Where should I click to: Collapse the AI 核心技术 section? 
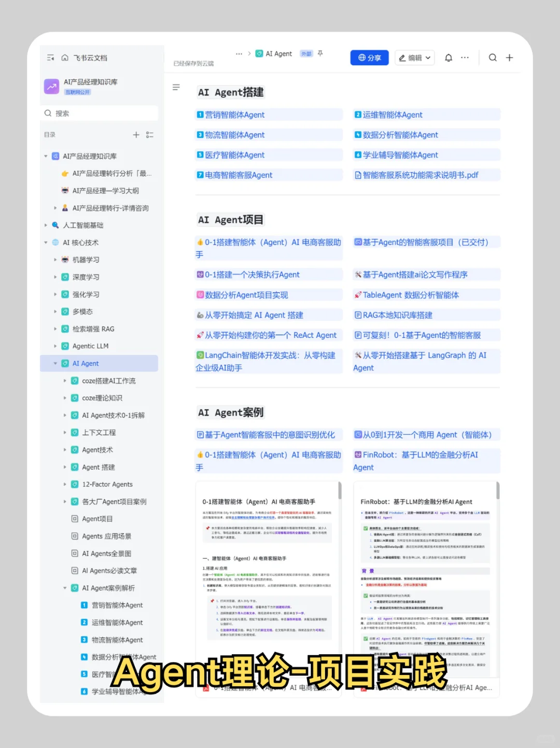click(46, 242)
